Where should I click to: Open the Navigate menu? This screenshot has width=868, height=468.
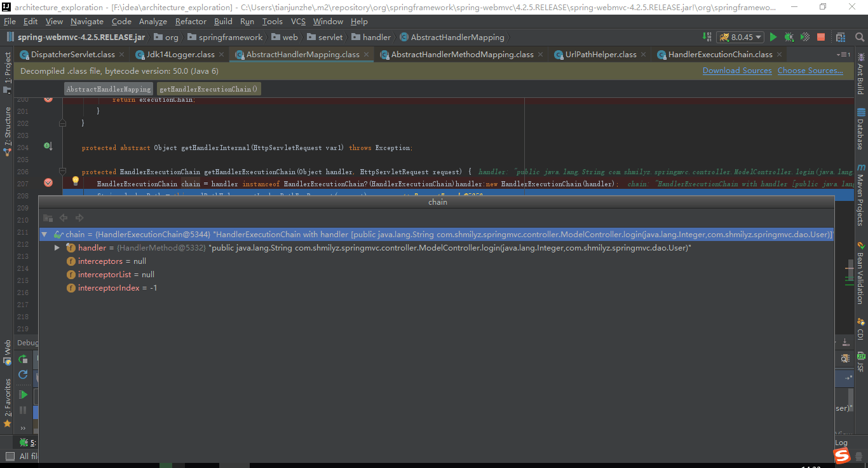pyautogui.click(x=86, y=21)
